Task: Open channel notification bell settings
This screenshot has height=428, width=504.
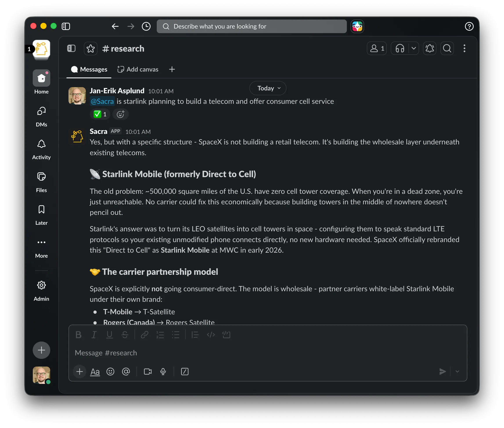Action: pyautogui.click(x=430, y=48)
